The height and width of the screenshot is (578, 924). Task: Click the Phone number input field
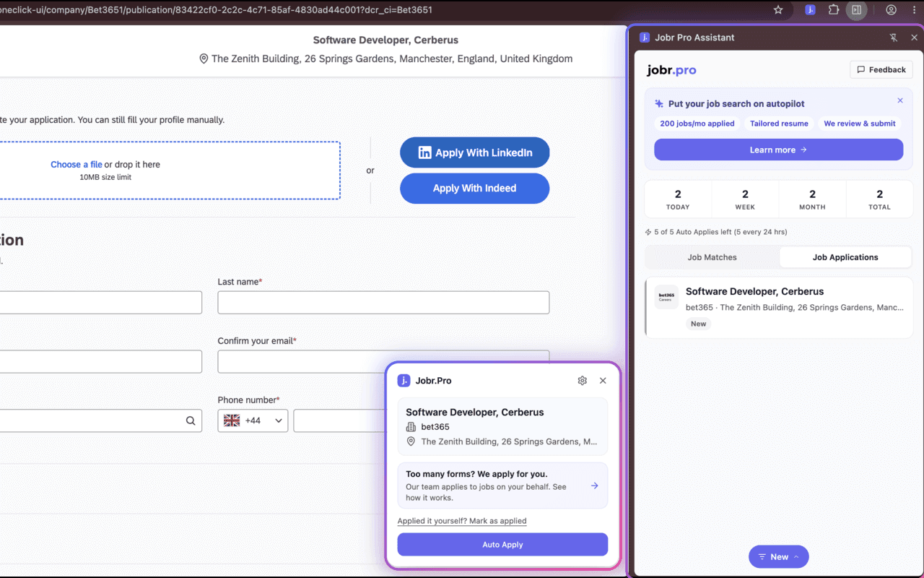coord(339,420)
